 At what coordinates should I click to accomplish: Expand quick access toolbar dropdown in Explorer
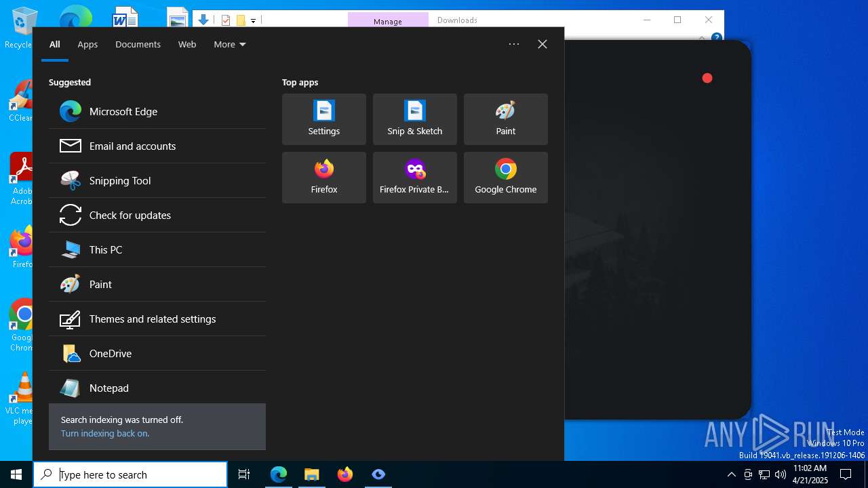(x=253, y=20)
